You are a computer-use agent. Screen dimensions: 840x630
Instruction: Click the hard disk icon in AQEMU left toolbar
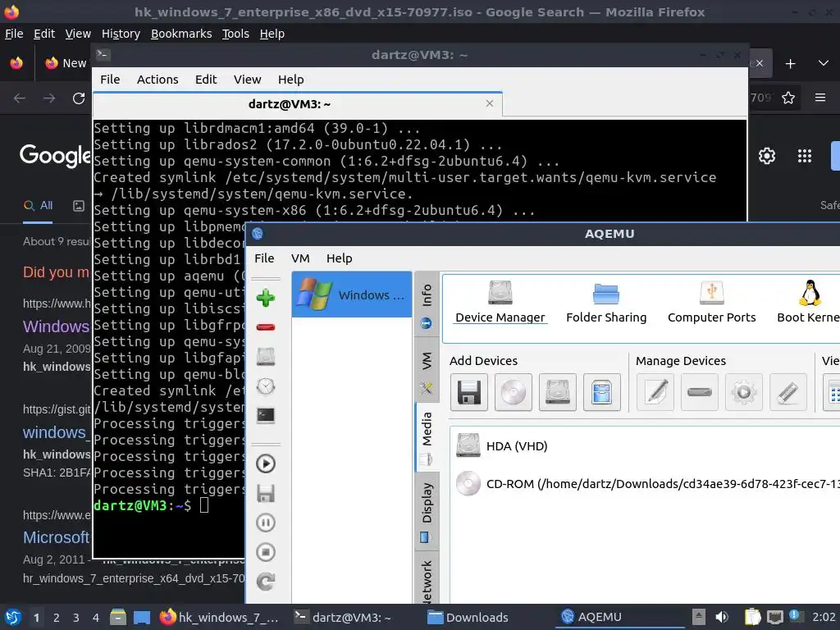266,357
